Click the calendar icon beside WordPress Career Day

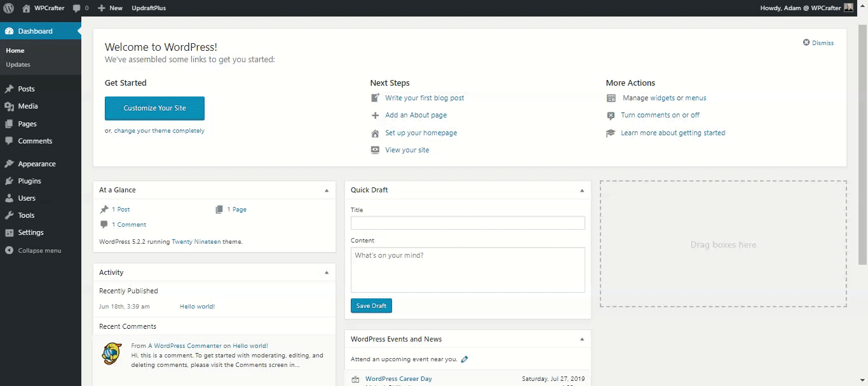355,380
